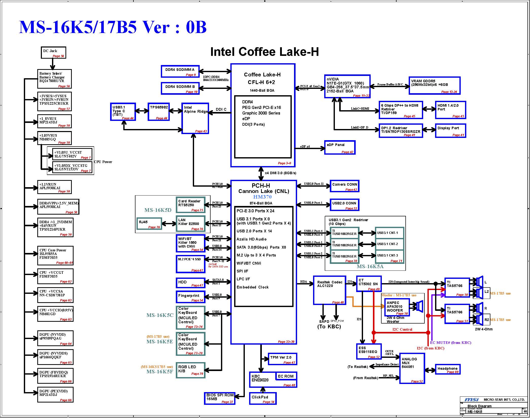Open Page 56 link in Battery Charger box
The height and width of the screenshot is (418, 532).
tap(64, 87)
